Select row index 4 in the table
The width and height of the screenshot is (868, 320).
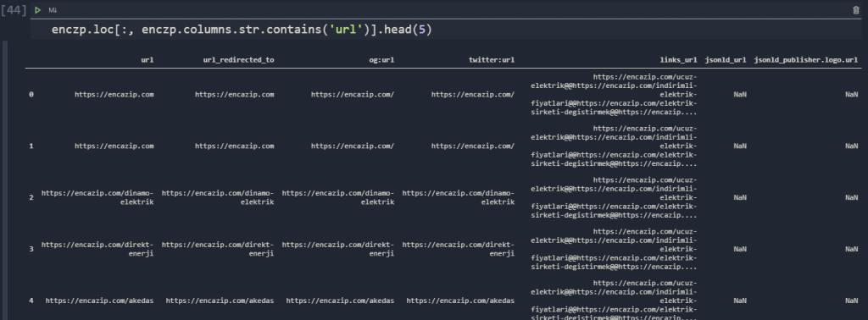(x=31, y=301)
